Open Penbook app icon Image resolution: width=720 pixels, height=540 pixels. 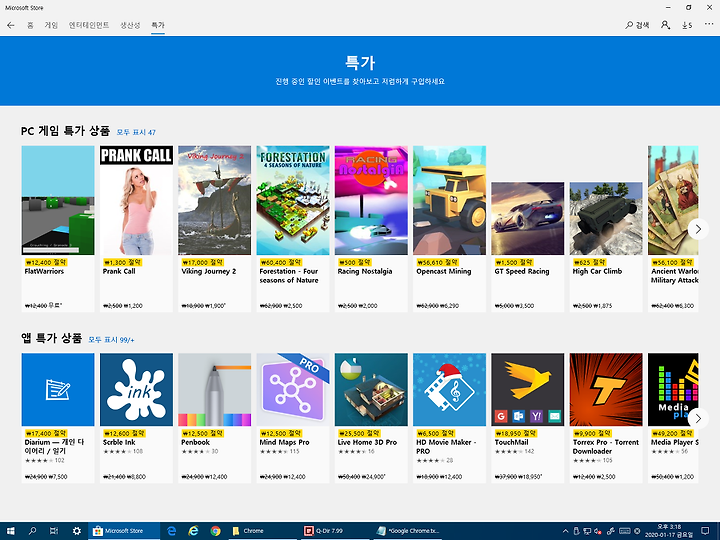[214, 389]
